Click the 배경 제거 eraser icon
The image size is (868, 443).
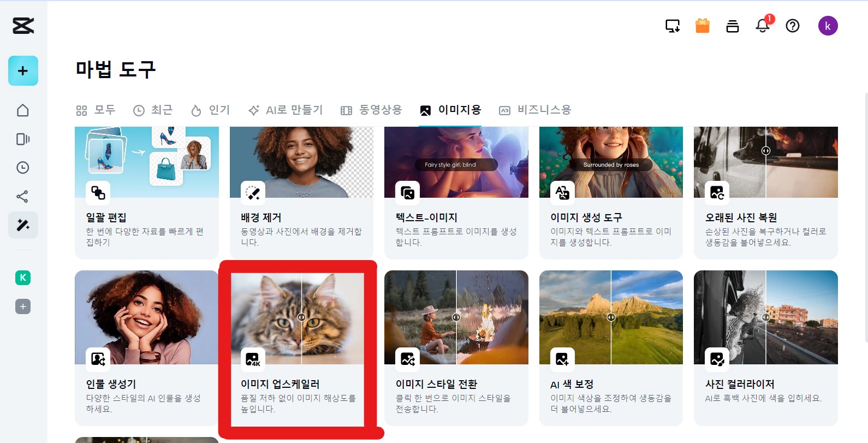253,192
